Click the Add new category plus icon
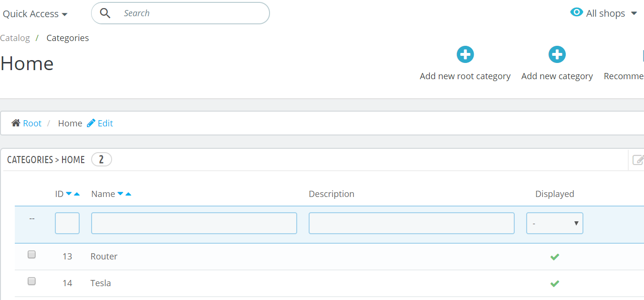This screenshot has width=644, height=300. [x=557, y=54]
